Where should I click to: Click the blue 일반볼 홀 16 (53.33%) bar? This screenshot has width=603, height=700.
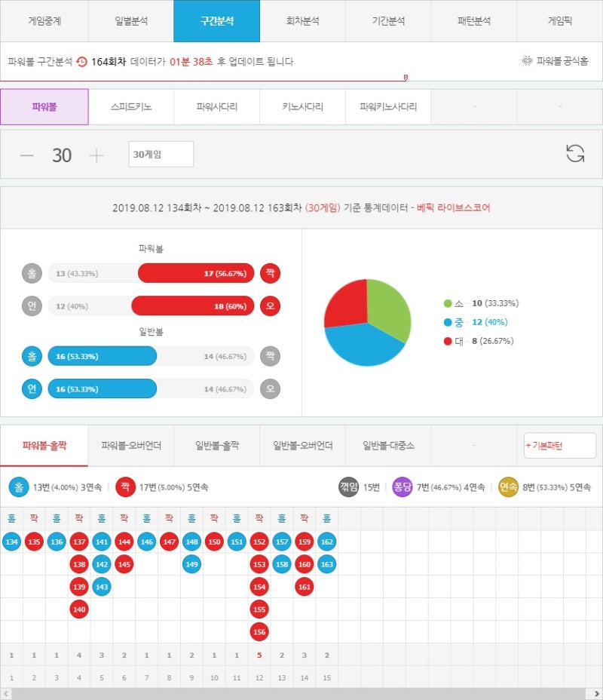pos(103,356)
